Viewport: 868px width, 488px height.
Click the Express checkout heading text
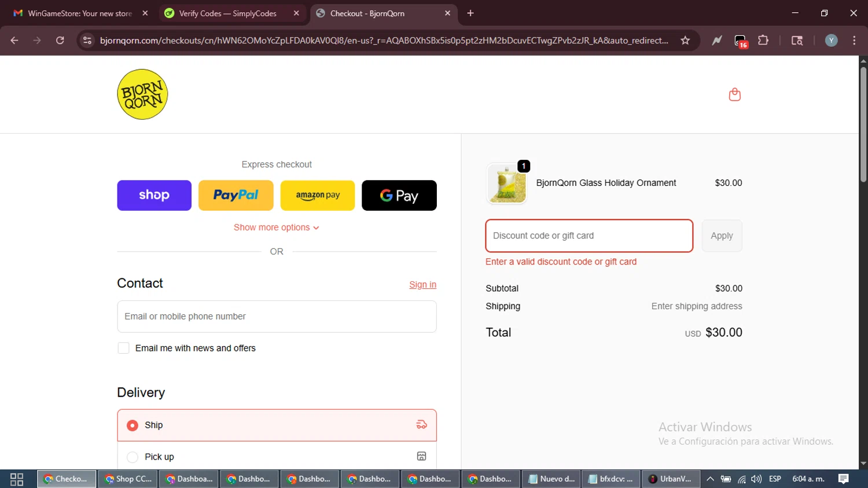point(277,164)
